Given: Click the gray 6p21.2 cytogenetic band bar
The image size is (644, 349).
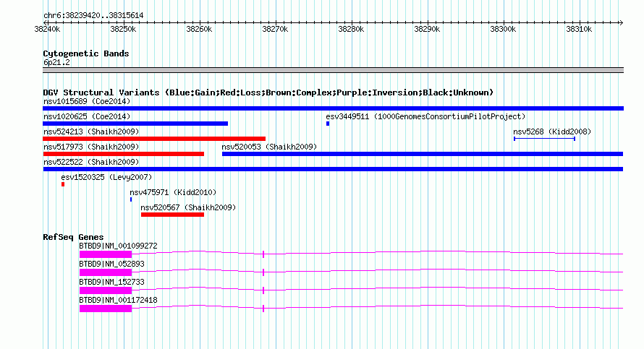Looking at the screenshot, I should [x=333, y=71].
